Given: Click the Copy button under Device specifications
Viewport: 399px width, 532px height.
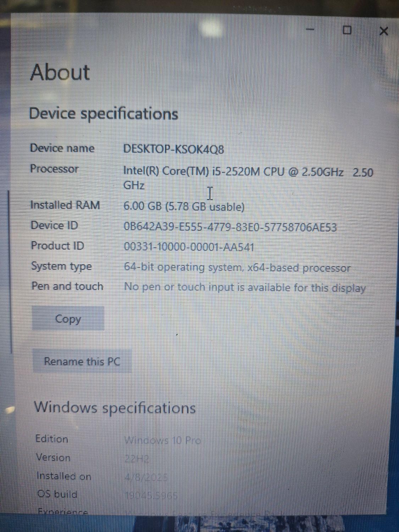Looking at the screenshot, I should coord(68,318).
